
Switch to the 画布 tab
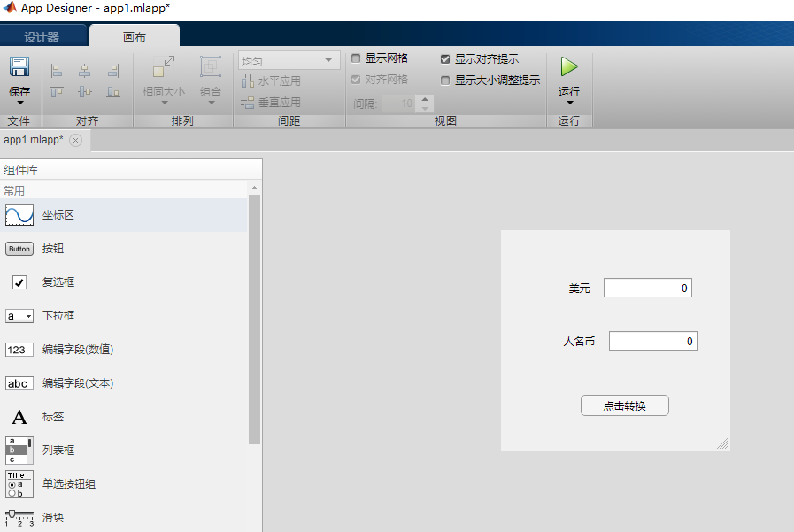[x=135, y=36]
